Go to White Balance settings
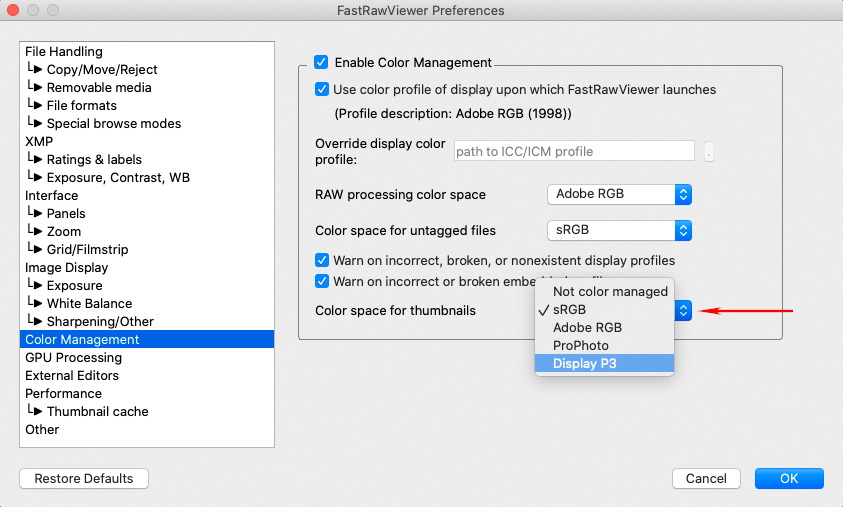 (x=89, y=304)
